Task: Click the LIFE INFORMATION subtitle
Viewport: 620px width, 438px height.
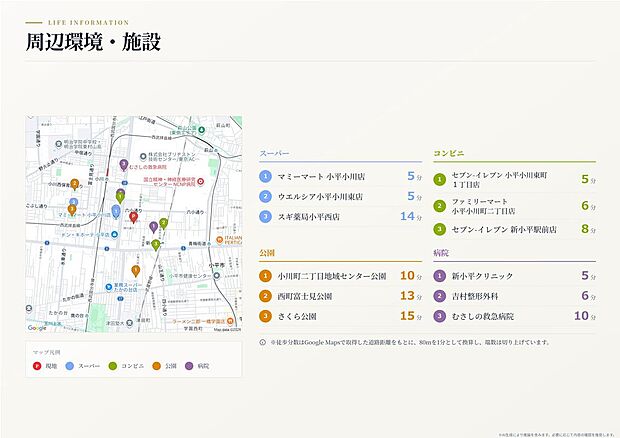Action: coord(89,23)
